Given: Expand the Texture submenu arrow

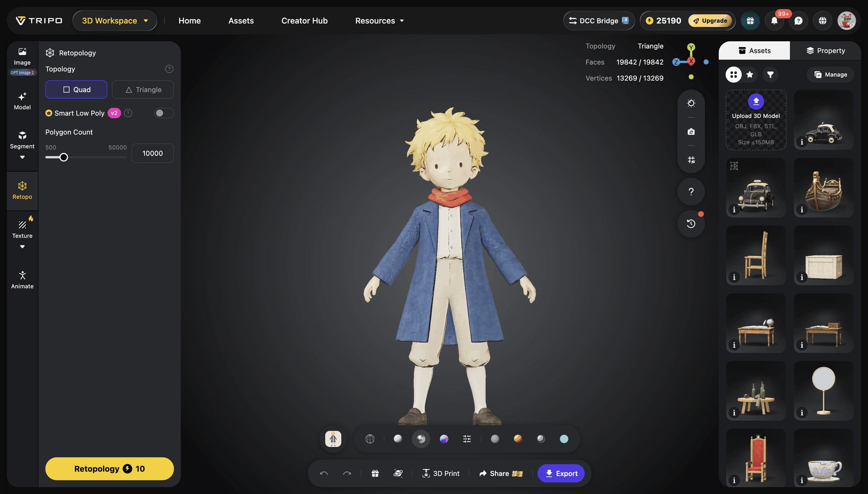Looking at the screenshot, I should click(22, 247).
